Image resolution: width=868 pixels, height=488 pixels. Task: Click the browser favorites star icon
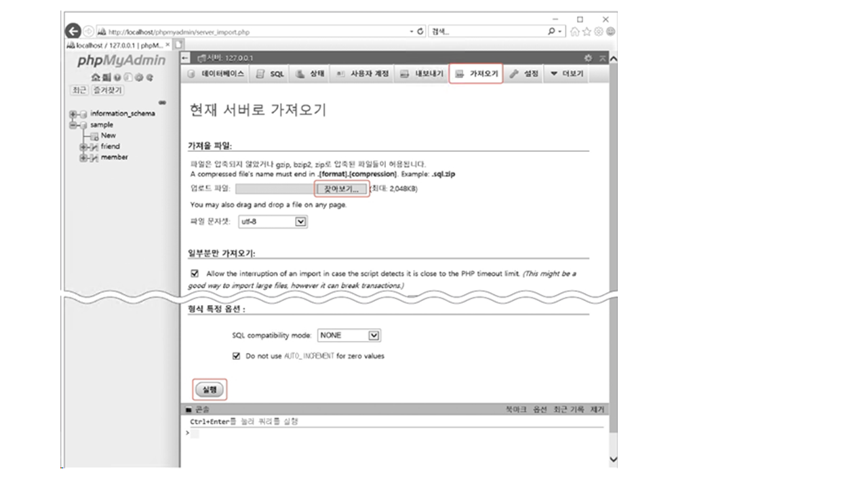point(587,32)
